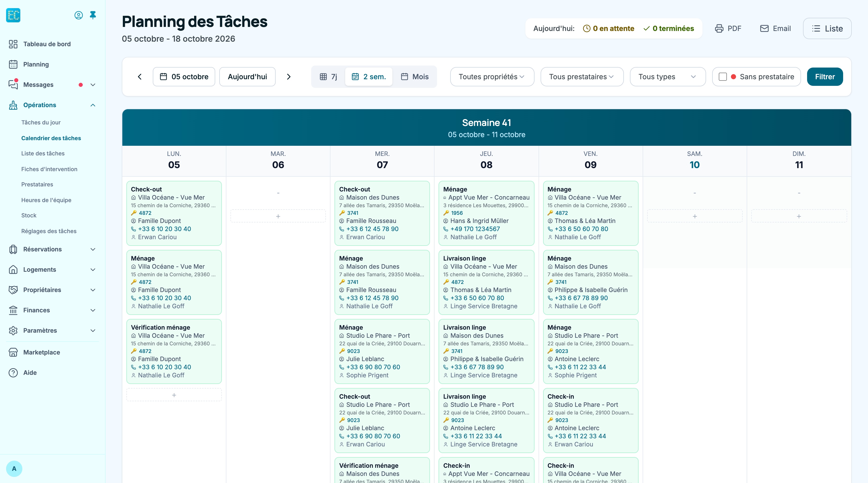The image size is (868, 483).
Task: Select the 2 sem. view tab
Action: coord(369,77)
